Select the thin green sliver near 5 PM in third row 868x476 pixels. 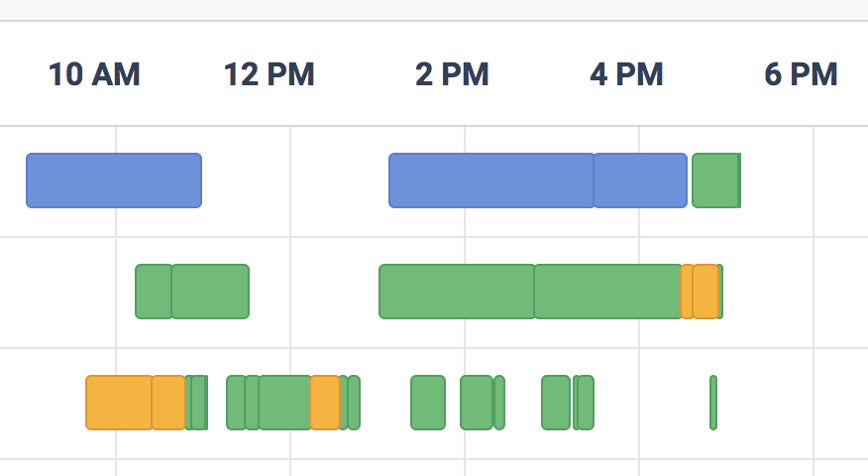713,403
